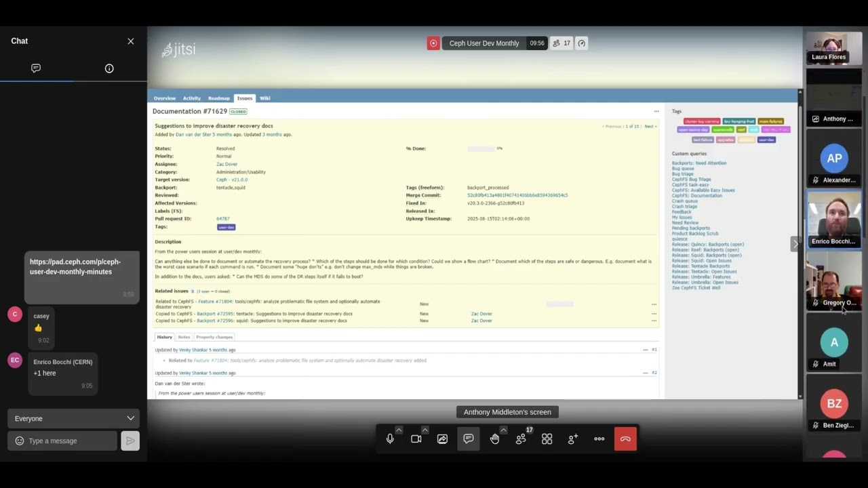
Task: Open Backports: Need Attention query
Action: (x=699, y=163)
